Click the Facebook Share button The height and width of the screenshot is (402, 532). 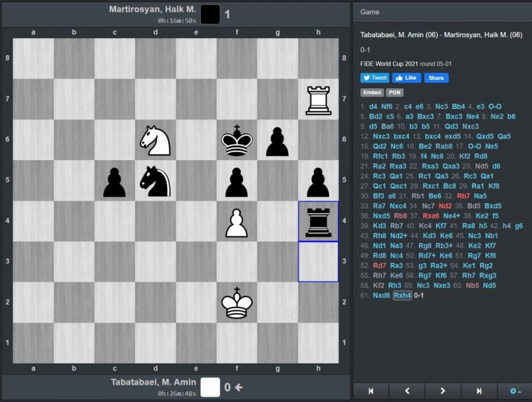435,78
